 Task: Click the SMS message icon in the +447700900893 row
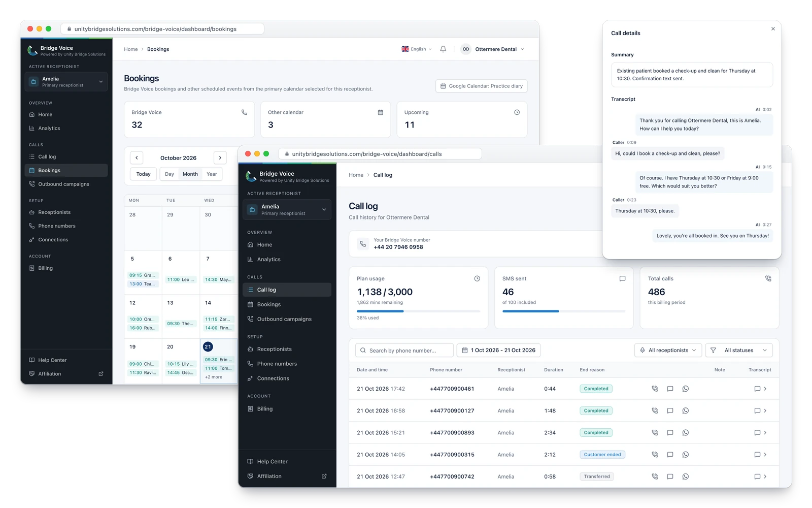tap(670, 433)
